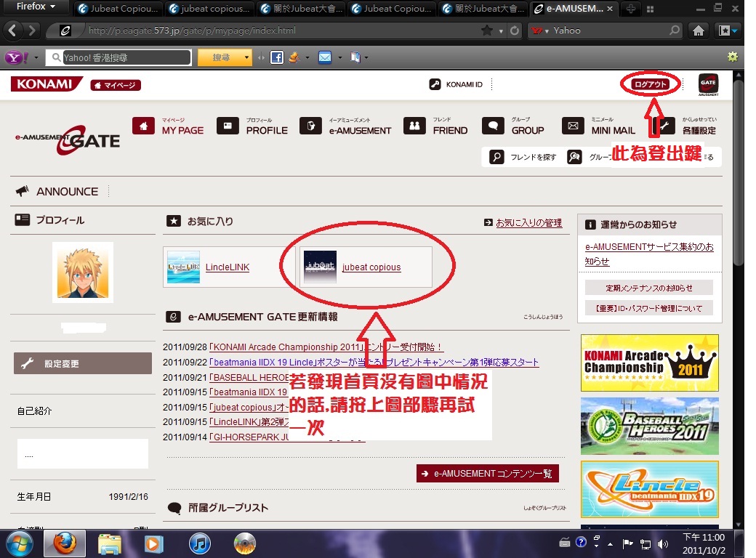Expand the Yahoo search button dropdown arrow
The width and height of the screenshot is (756, 558).
[248, 57]
